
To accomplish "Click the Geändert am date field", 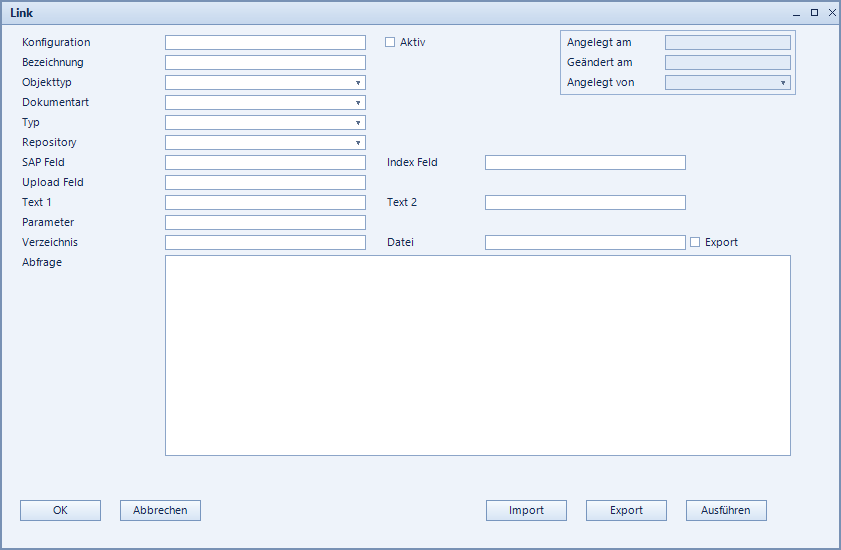I will click(x=728, y=62).
